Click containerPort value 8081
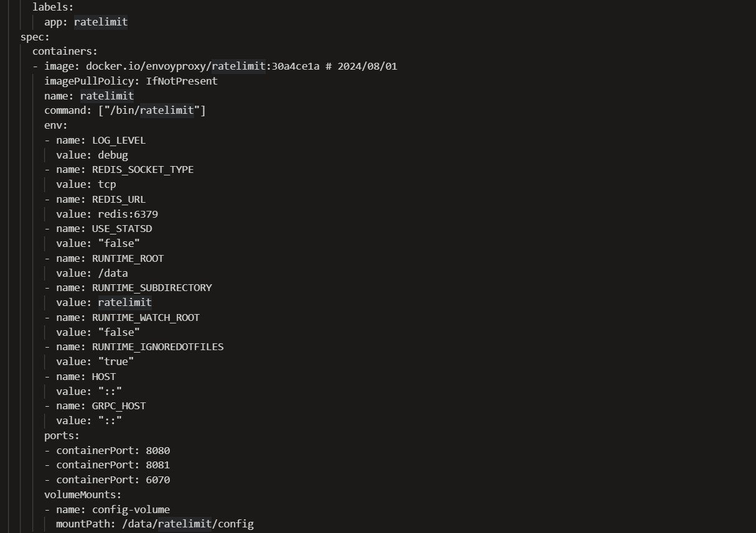Viewport: 756px width, 533px height. coord(157,465)
